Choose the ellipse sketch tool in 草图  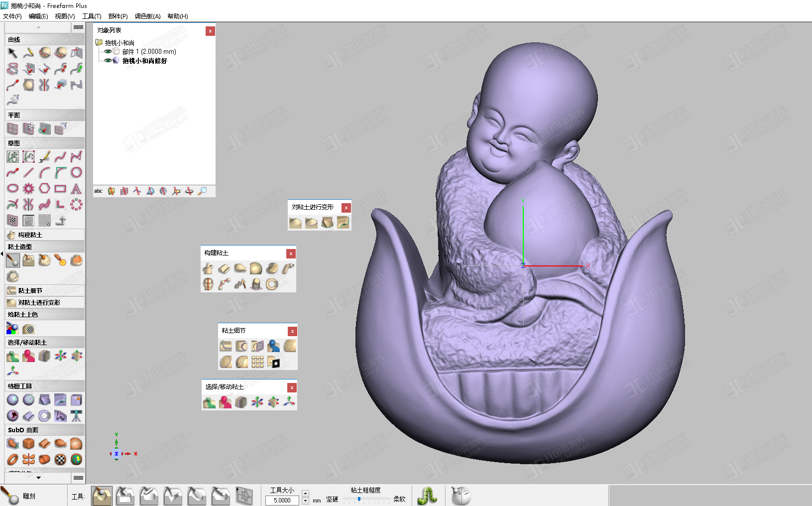12,188
